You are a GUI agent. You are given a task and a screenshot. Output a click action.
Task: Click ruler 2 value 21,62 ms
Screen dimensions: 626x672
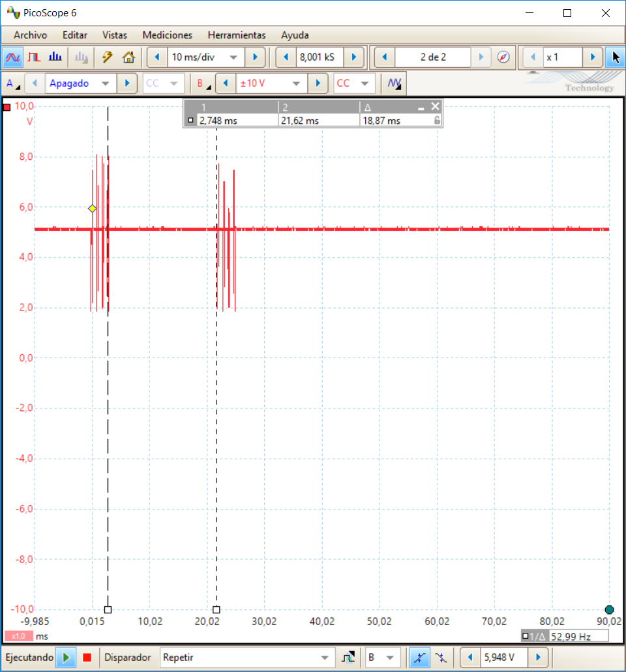point(300,121)
